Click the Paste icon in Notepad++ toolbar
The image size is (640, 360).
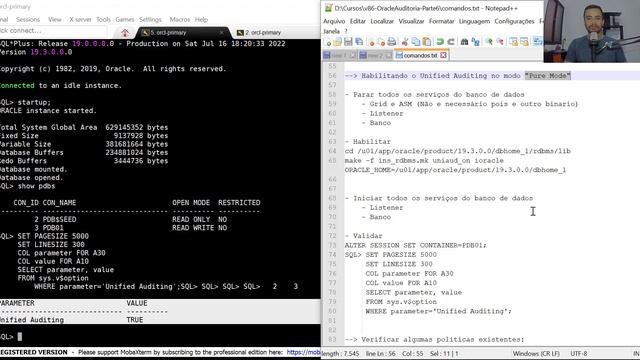427,42
